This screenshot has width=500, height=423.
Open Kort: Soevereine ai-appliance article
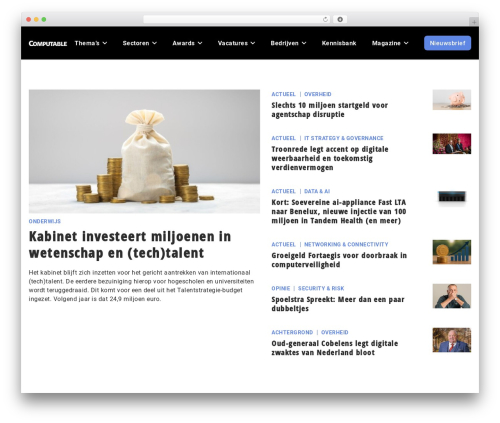(x=339, y=211)
